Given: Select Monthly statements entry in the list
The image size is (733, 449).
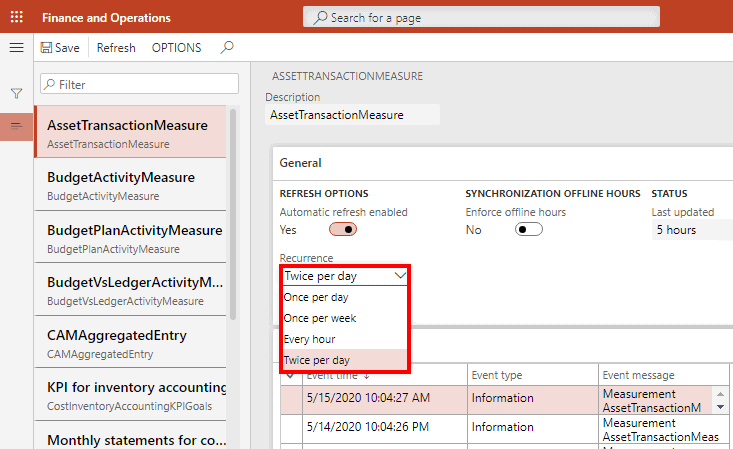Looking at the screenshot, I should click(x=130, y=436).
